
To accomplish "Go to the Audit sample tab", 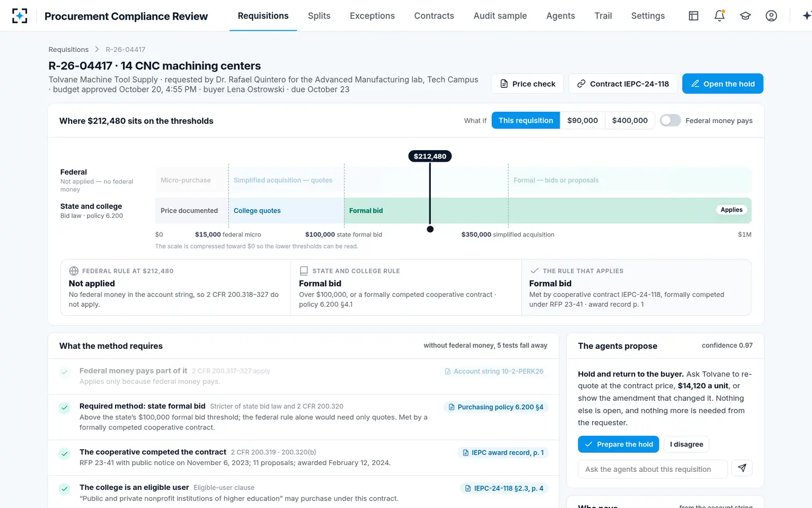I will point(500,16).
